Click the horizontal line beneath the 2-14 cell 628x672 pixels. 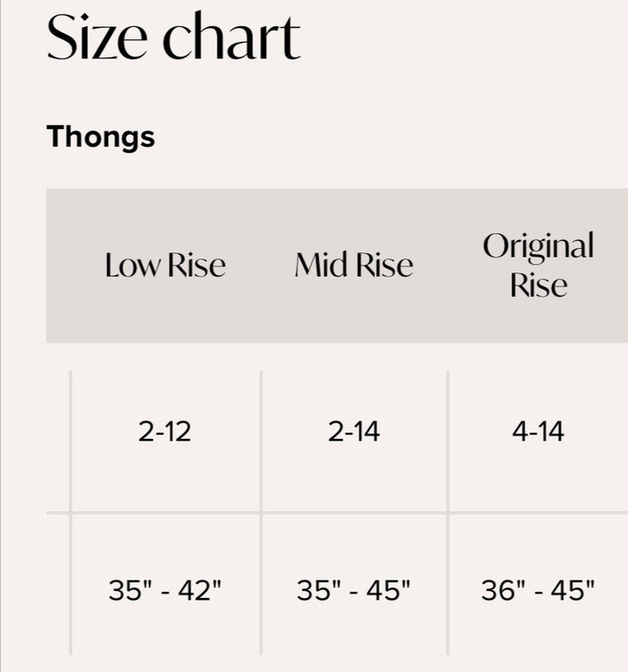pos(353,512)
